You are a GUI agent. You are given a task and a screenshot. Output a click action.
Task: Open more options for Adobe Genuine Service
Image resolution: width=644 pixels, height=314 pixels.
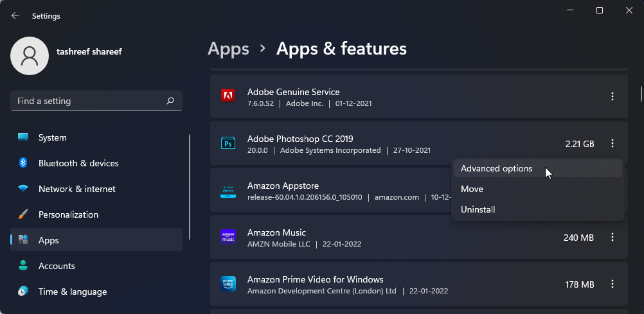click(x=613, y=96)
